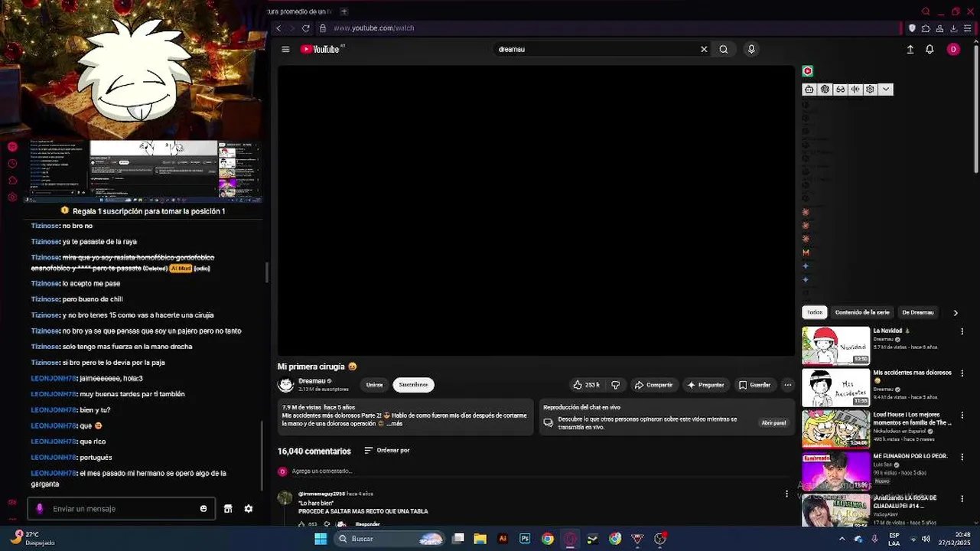Click the Preguntar button
The height and width of the screenshot is (551, 980).
click(705, 385)
